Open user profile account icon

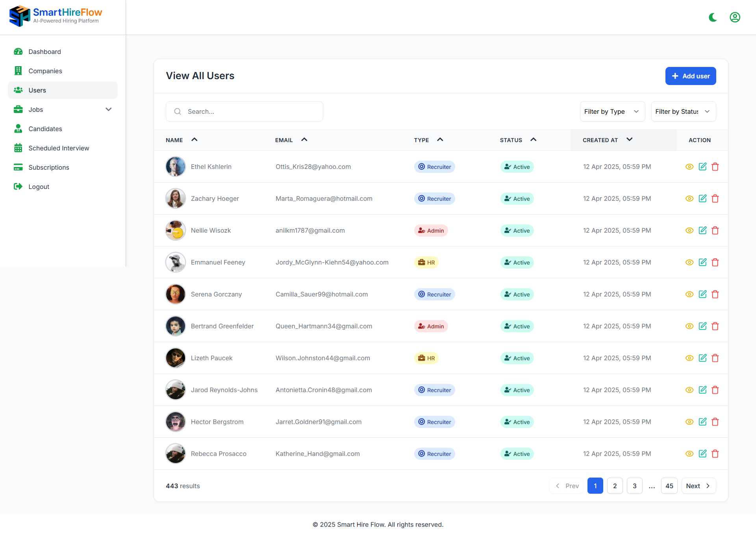[735, 17]
